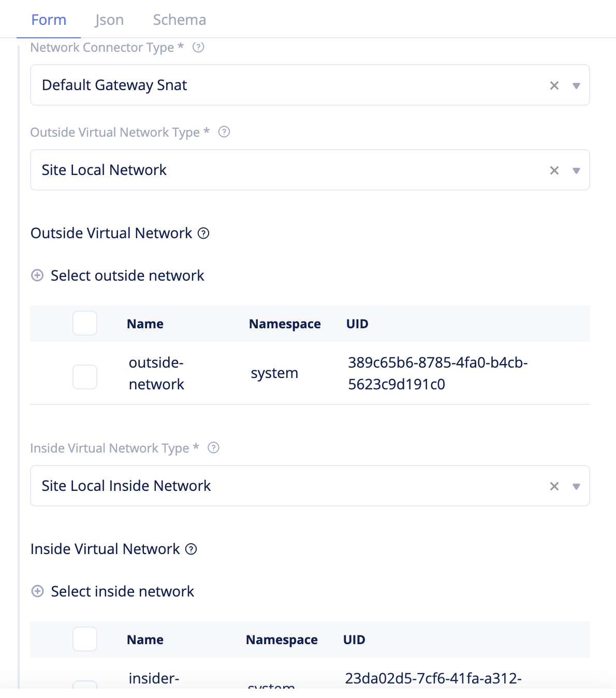Select all rows in the outside network table
The height and width of the screenshot is (698, 616).
click(84, 323)
